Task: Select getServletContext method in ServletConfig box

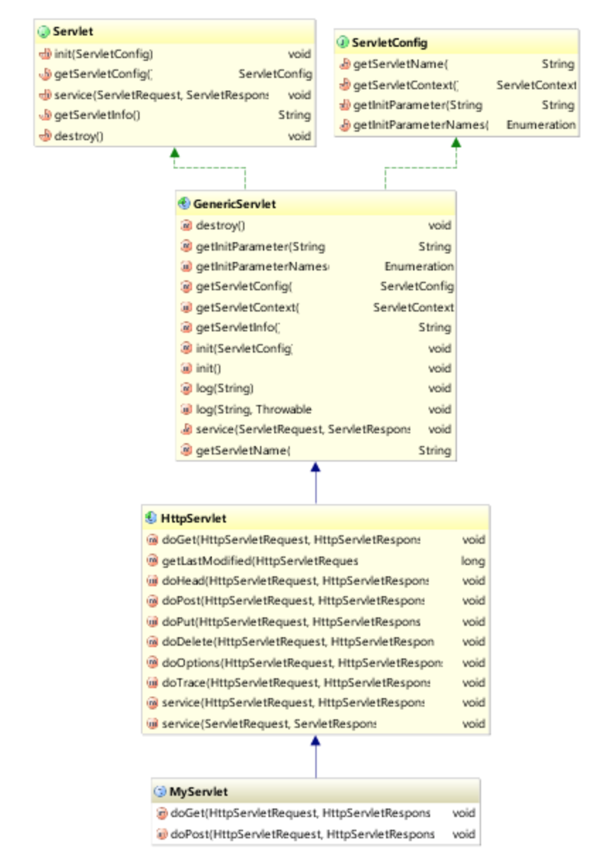Action: pyautogui.click(x=406, y=85)
